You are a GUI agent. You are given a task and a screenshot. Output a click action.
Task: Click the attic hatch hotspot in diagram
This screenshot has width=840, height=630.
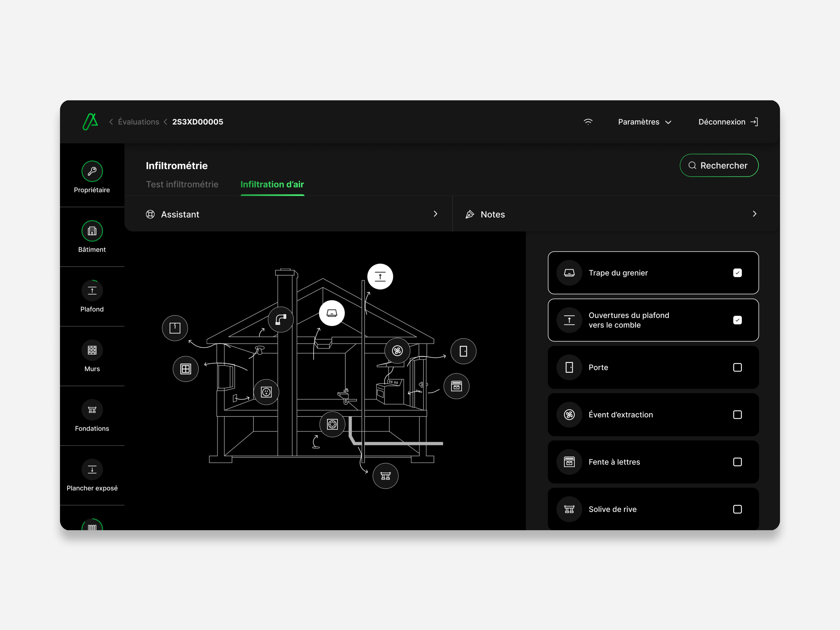click(x=331, y=313)
